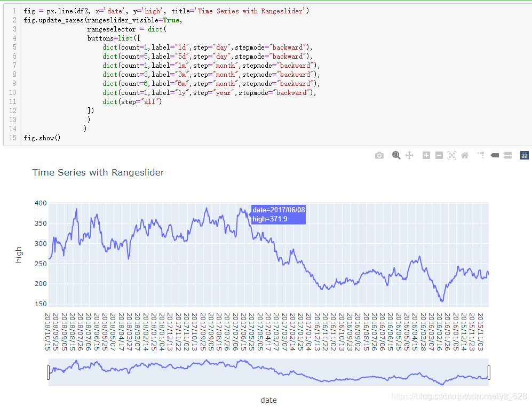532x406 pixels.
Task: Click the fig.show() code line
Action: tap(42, 138)
